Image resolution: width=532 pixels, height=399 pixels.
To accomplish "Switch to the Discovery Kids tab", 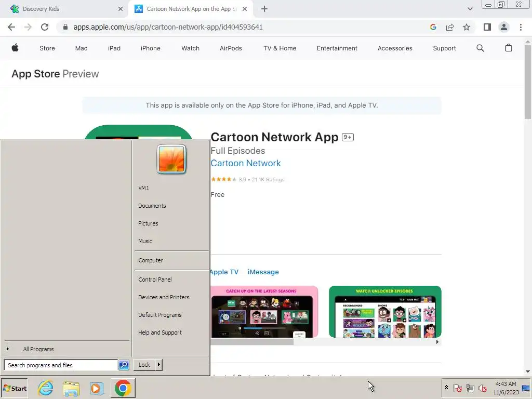I will (64, 9).
